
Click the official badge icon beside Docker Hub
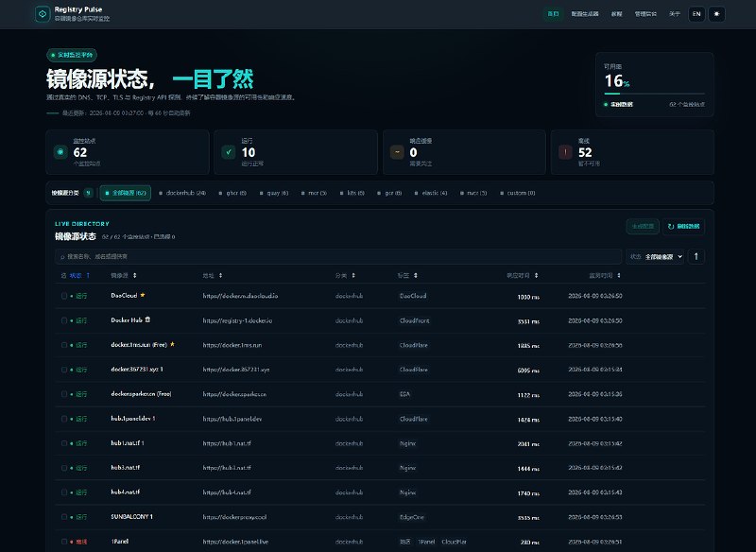pyautogui.click(x=147, y=319)
